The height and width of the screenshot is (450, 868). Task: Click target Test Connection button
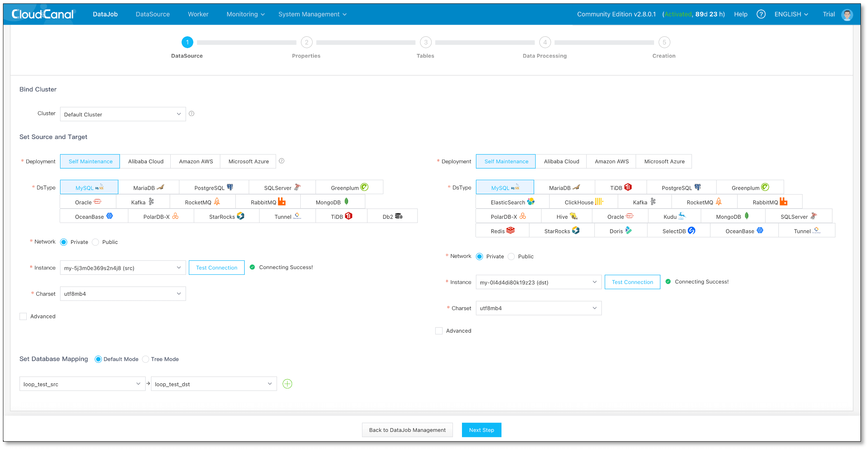pyautogui.click(x=632, y=282)
